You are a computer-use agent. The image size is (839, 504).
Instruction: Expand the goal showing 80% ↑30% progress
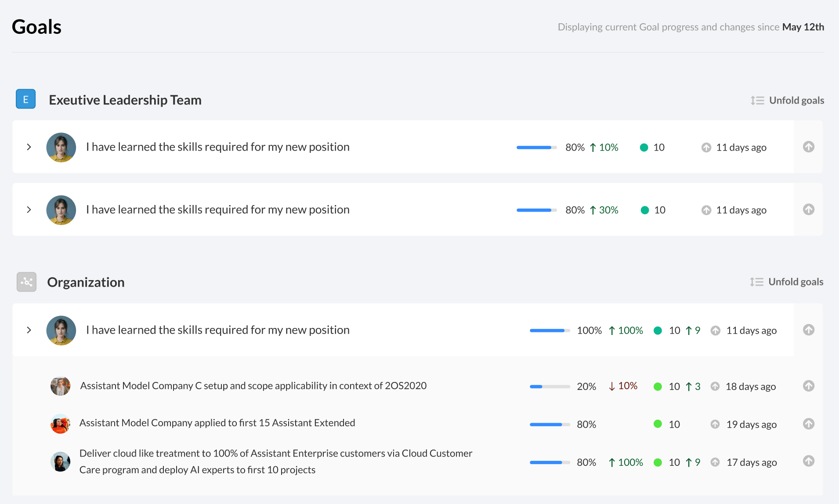coord(29,209)
